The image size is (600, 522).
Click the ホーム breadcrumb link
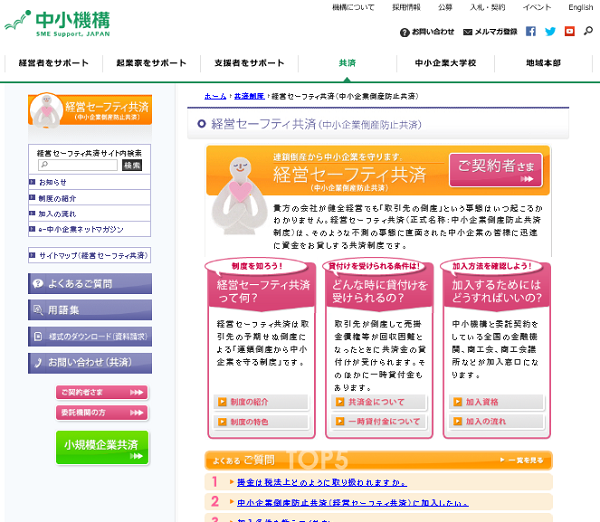coord(215,96)
